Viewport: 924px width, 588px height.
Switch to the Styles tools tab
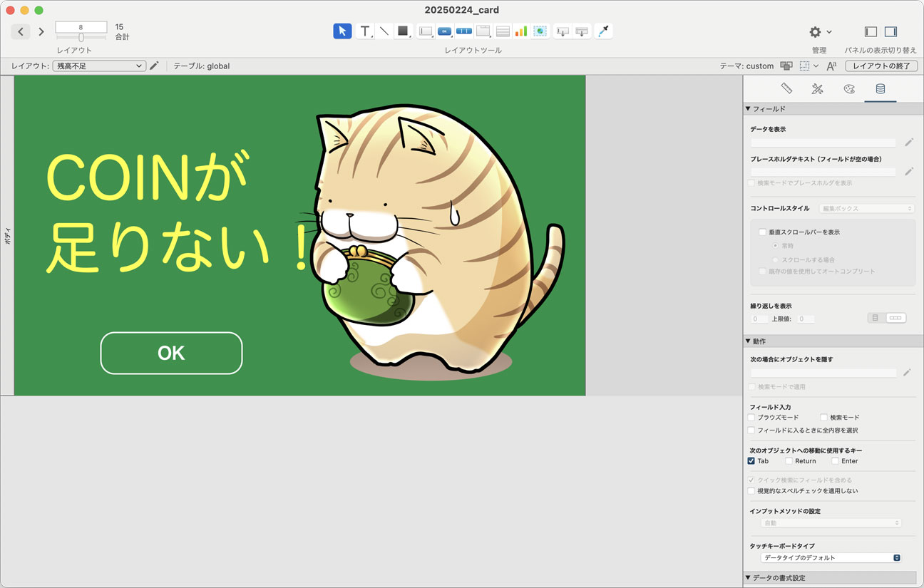[x=818, y=88]
